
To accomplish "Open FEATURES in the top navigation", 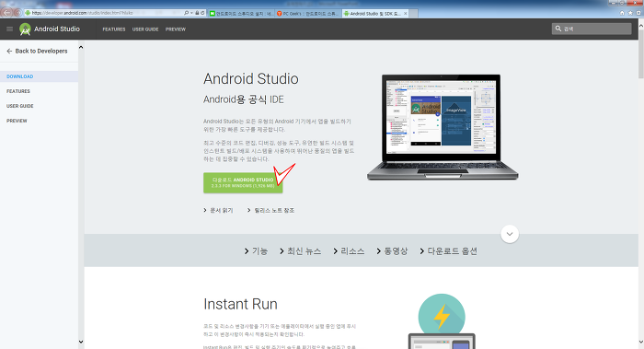I will pos(114,29).
